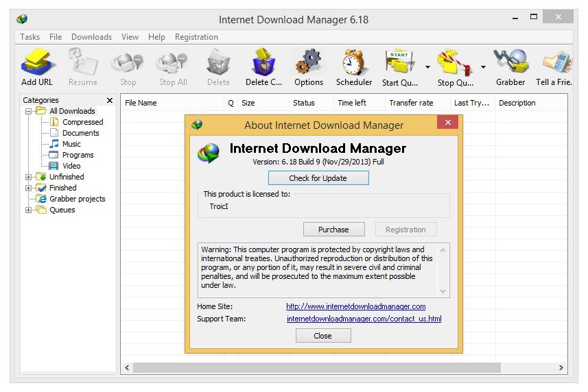This screenshot has height=392, width=588.
Task: Open the Downloads menu
Action: tap(91, 37)
